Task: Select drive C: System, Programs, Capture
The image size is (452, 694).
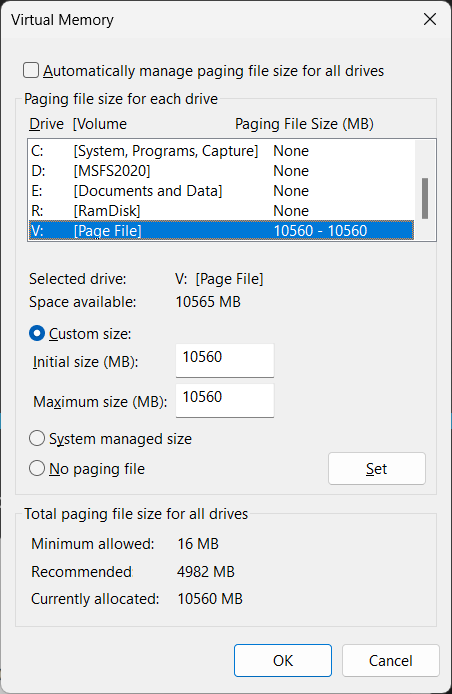Action: pyautogui.click(x=221, y=151)
